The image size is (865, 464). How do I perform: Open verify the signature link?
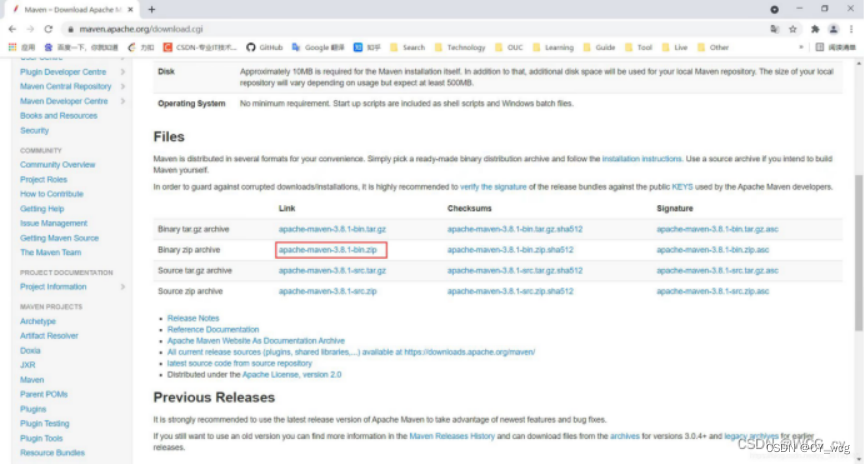click(x=493, y=187)
